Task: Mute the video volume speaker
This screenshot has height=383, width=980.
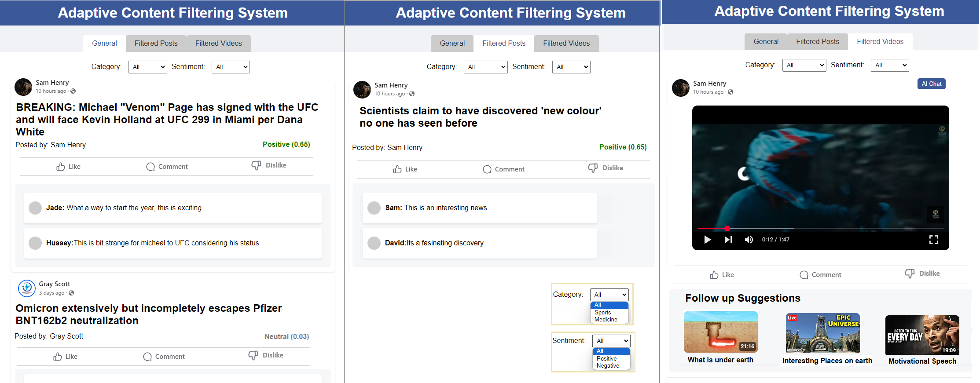Action: [749, 240]
